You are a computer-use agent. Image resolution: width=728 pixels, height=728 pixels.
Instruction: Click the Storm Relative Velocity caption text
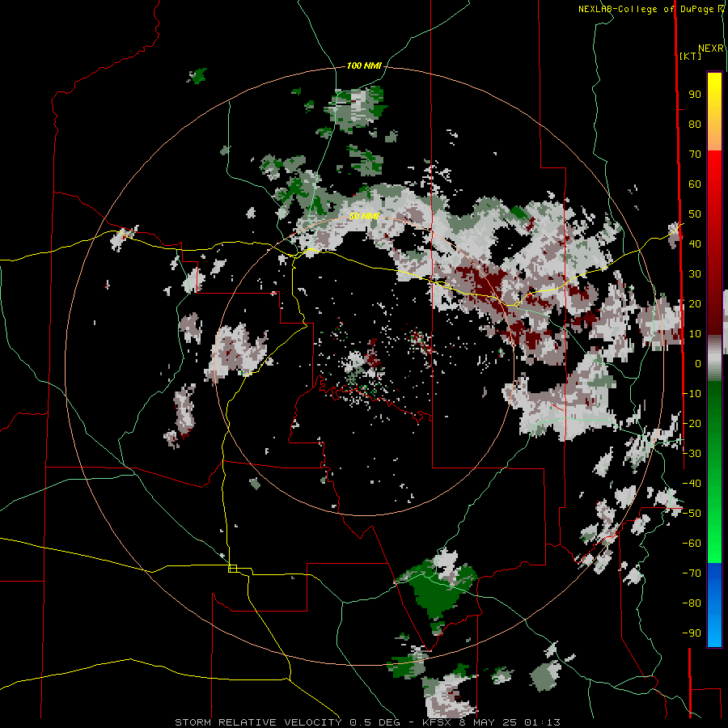pyautogui.click(x=368, y=722)
